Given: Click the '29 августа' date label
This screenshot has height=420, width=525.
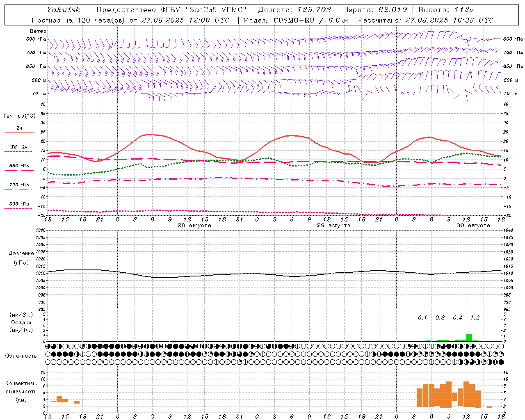Looking at the screenshot, I should (x=334, y=226).
